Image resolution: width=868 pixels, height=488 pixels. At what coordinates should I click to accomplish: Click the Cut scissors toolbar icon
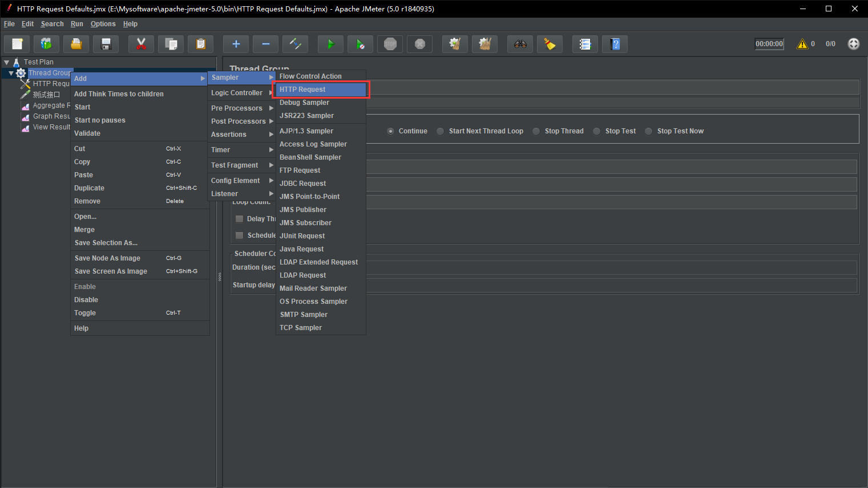(x=141, y=44)
